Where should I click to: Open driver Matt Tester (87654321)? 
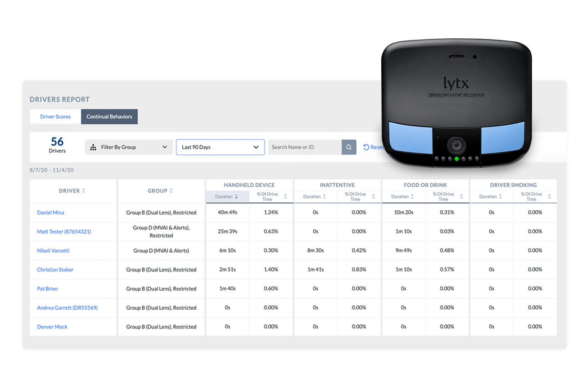pyautogui.click(x=64, y=232)
